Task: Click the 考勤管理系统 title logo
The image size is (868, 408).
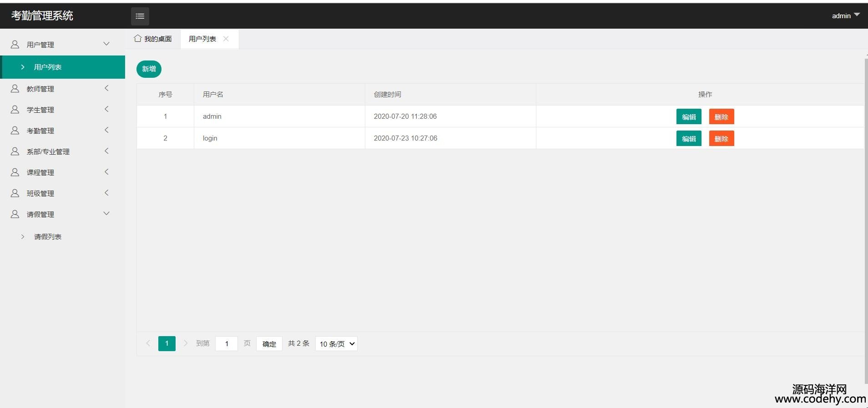Action: click(42, 15)
